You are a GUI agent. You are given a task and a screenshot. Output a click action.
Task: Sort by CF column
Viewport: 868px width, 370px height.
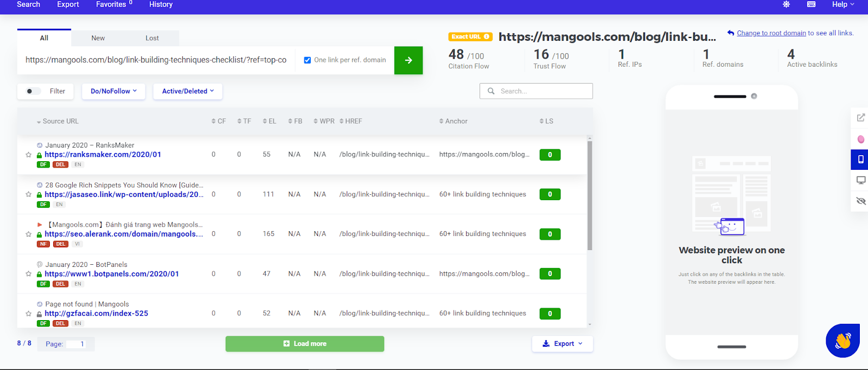click(219, 122)
